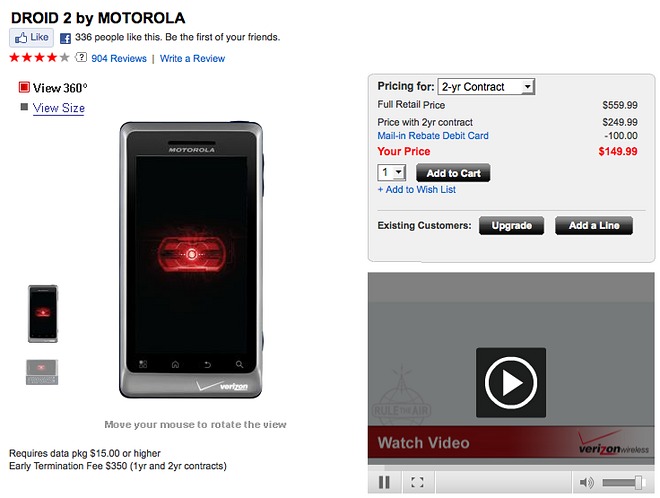Click the five-star rating icons

(x=39, y=57)
